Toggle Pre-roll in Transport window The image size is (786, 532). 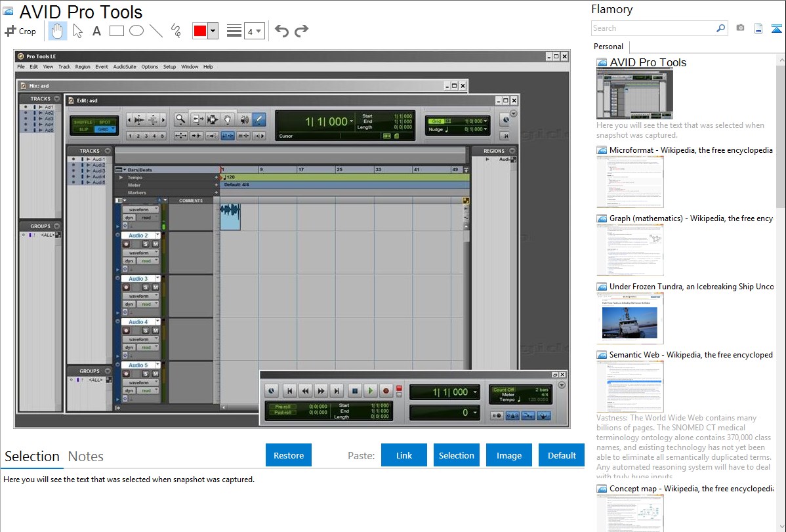[x=283, y=406]
